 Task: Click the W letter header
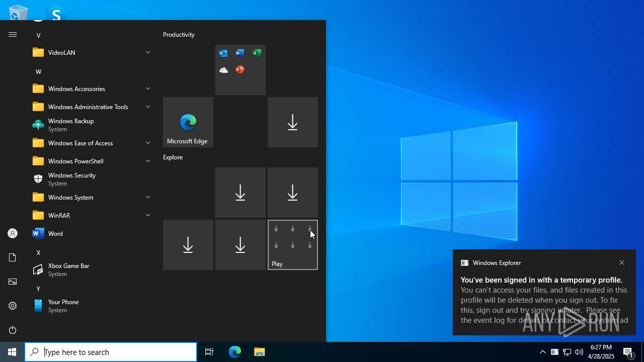point(38,71)
